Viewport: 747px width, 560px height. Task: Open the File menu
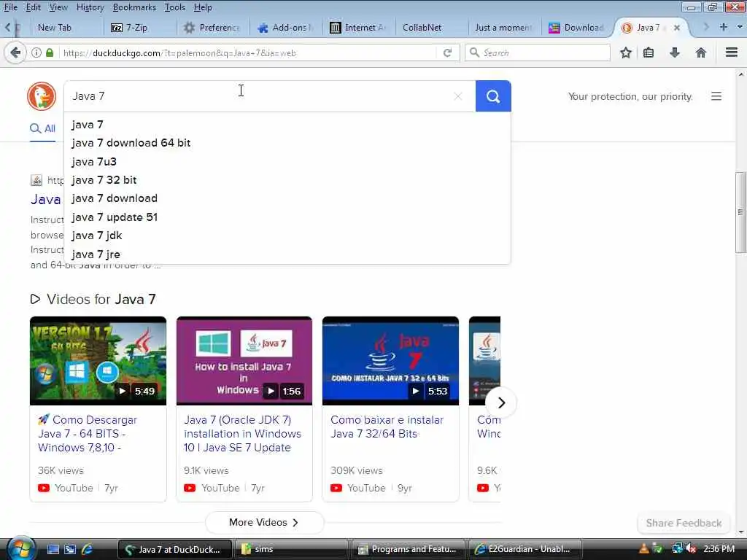click(10, 7)
